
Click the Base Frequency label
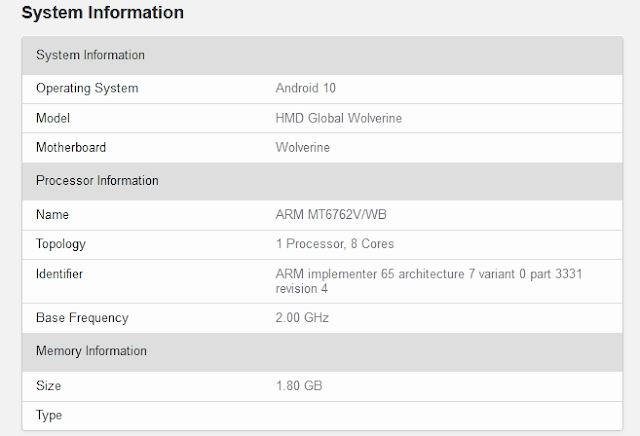[x=82, y=318]
